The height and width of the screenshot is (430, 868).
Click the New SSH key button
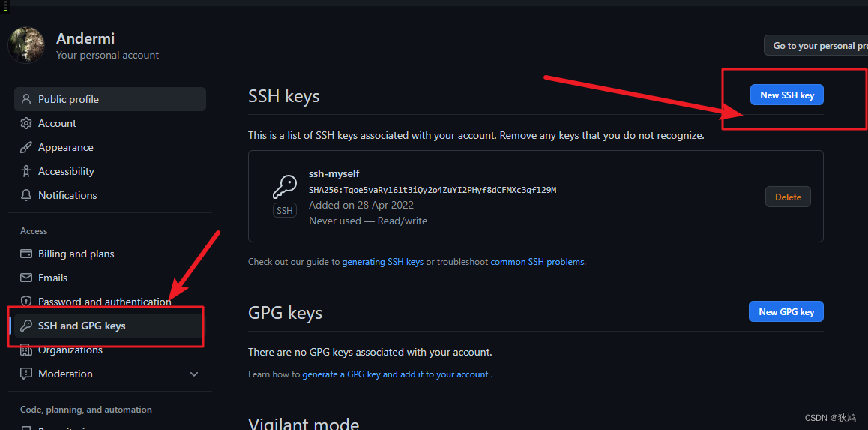tap(786, 95)
